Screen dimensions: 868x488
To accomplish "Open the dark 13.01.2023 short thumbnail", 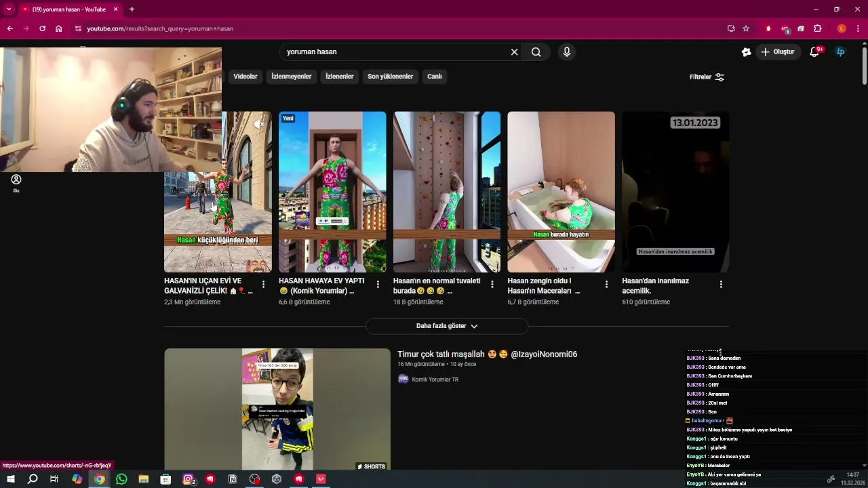I will (675, 192).
